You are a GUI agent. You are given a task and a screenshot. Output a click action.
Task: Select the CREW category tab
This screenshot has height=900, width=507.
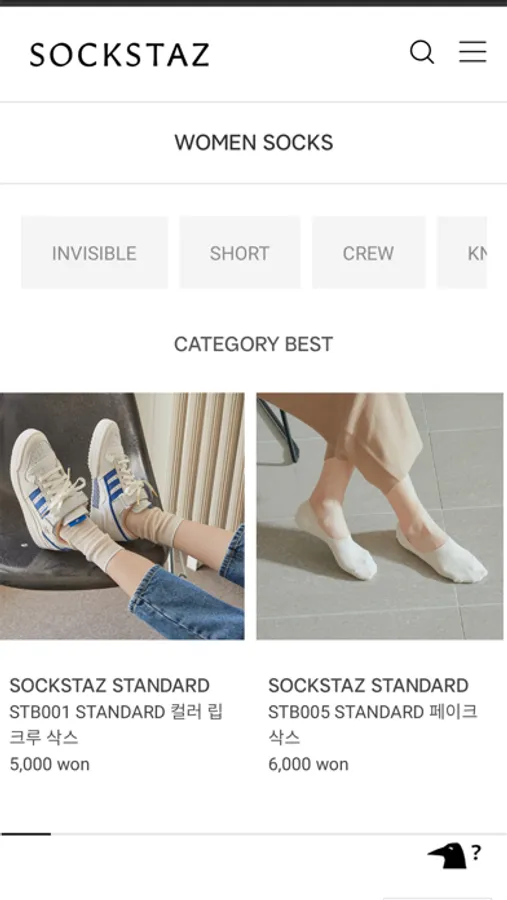(369, 253)
